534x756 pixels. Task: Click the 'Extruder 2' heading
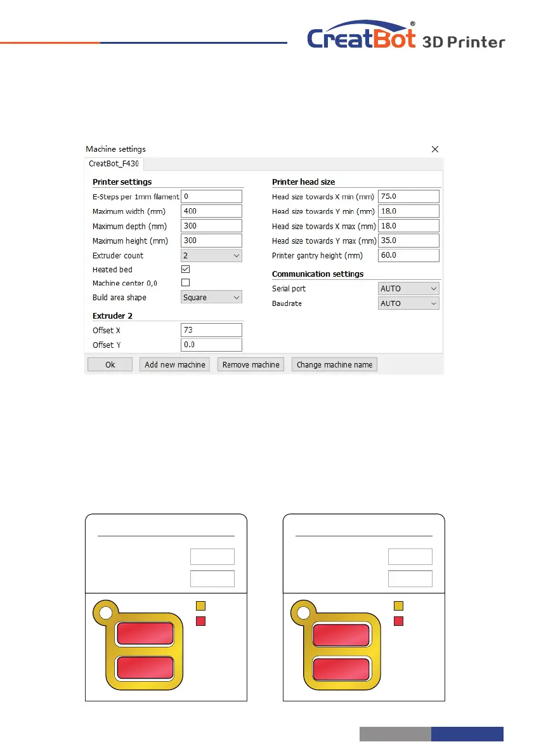[113, 316]
